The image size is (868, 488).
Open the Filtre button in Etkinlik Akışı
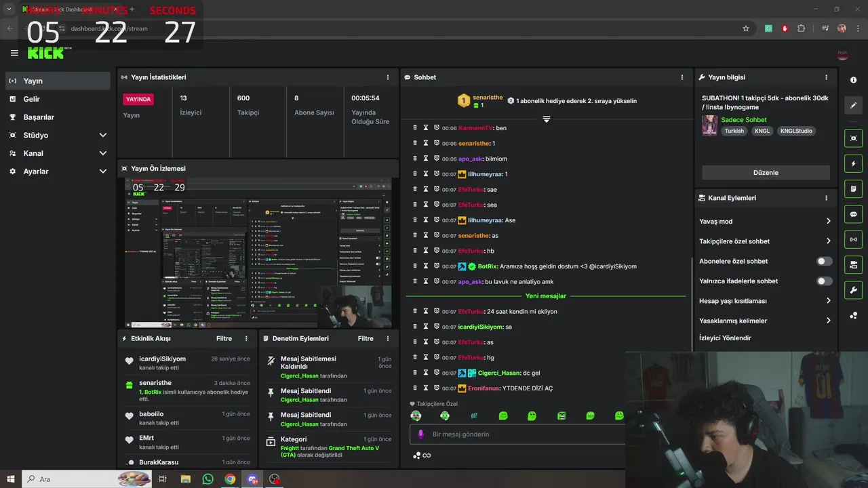coord(224,338)
